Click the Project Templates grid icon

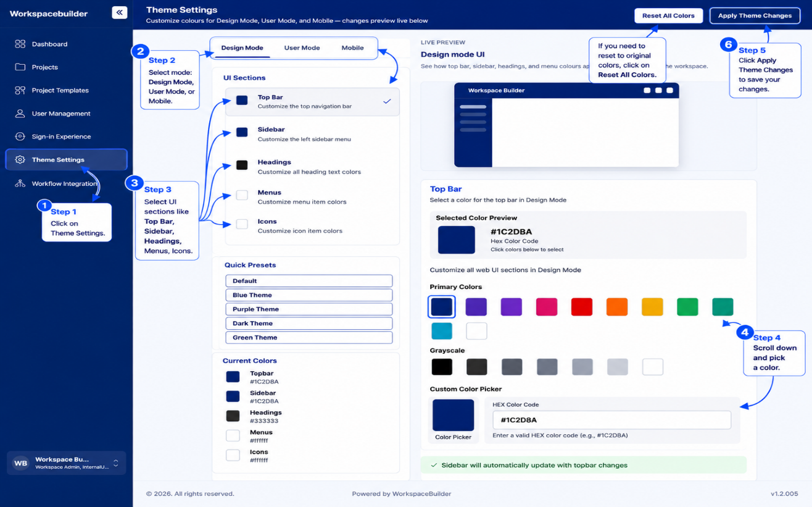[20, 90]
